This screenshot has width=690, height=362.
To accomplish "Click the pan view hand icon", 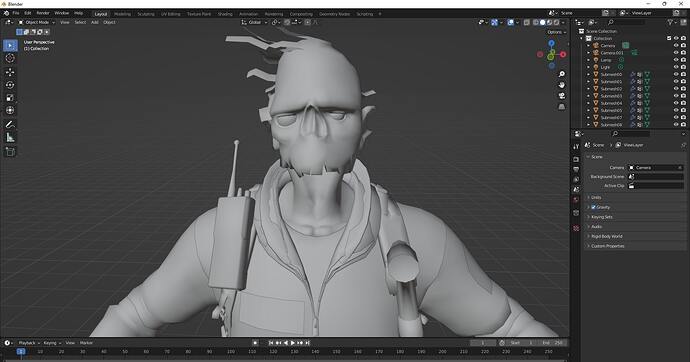I will (x=562, y=85).
